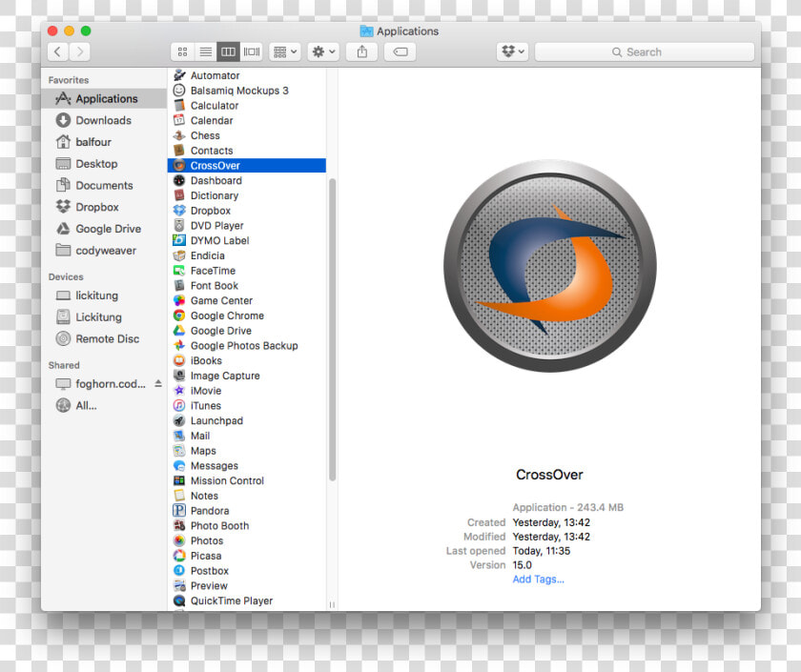
Task: Click the Search field
Action: click(x=645, y=51)
